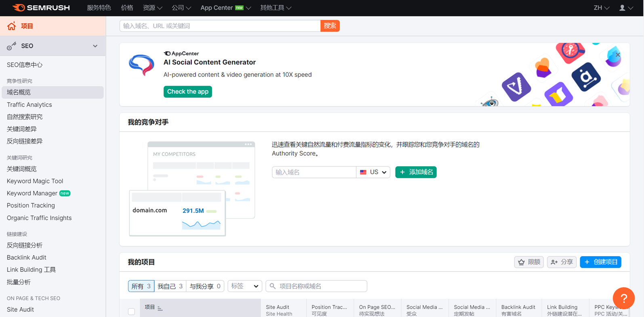Screen dimensions: 644x317
Task: Click the SEO key icon in sidebar
Action: (x=12, y=46)
